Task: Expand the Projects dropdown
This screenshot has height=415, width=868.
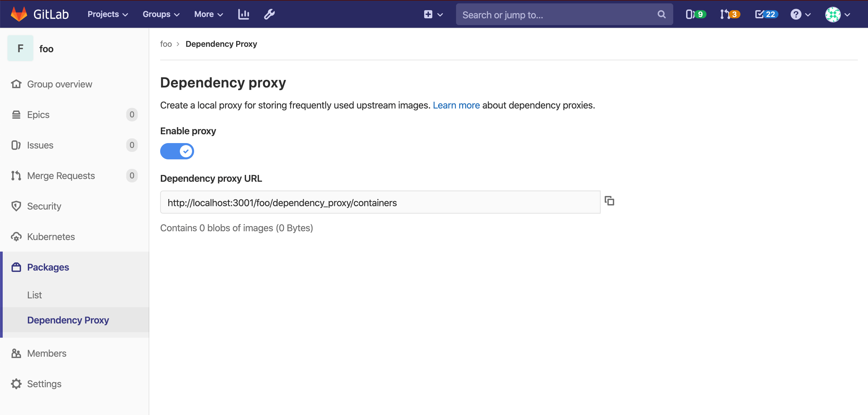Action: (x=107, y=14)
